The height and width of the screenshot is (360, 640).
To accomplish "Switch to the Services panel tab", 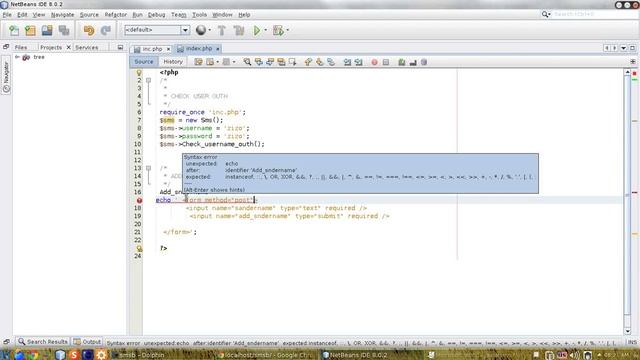I will point(87,47).
